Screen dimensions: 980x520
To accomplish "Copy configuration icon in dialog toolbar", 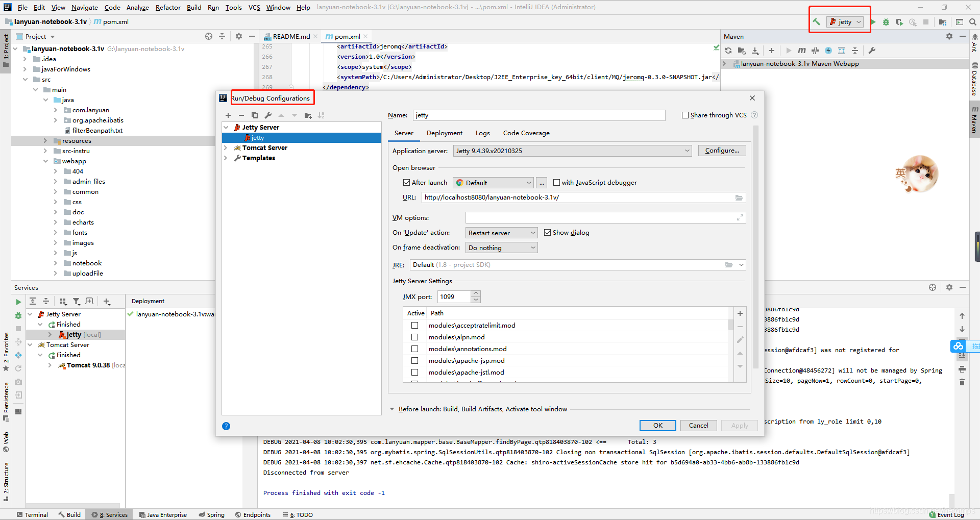I will 255,115.
